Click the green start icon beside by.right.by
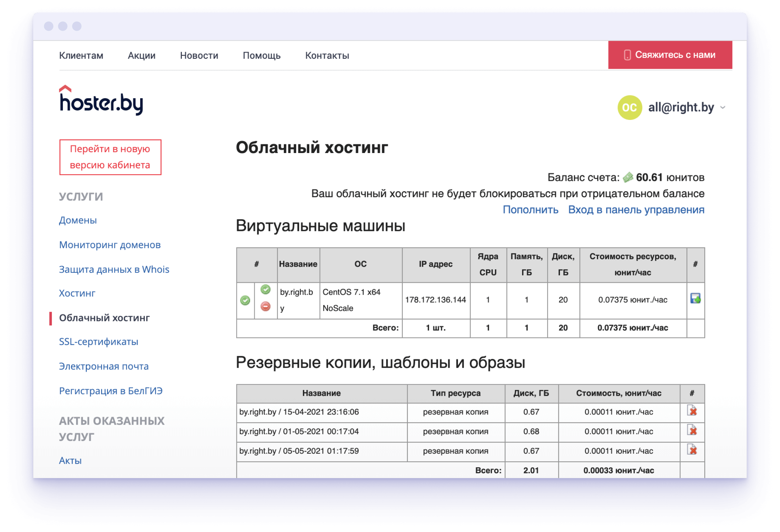 coord(265,289)
